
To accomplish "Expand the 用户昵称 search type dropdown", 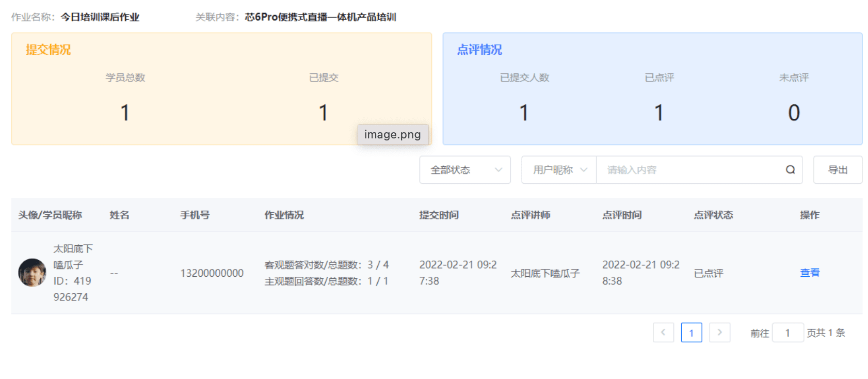I will [x=559, y=170].
